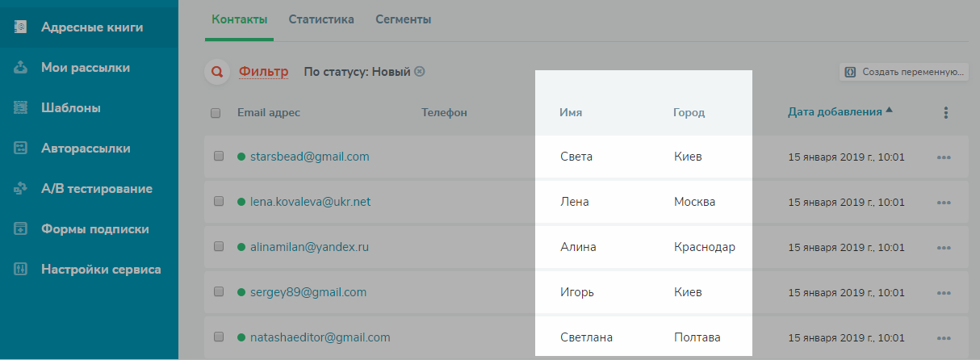Screen dimensions: 980x360
Task: Open the A/B тестирование icon
Action: pos(21,188)
